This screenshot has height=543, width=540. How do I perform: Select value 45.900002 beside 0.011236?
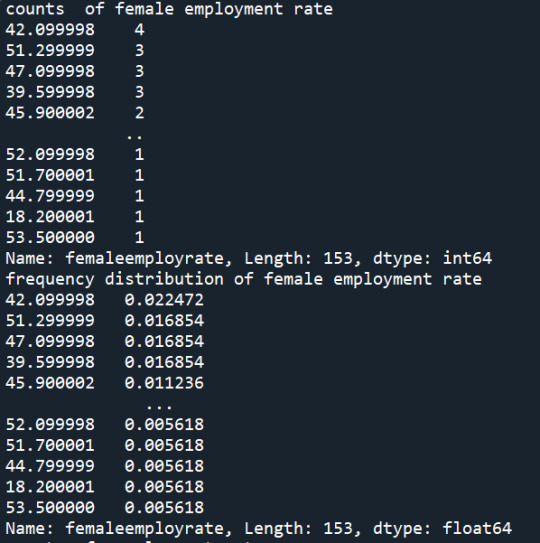(x=50, y=383)
